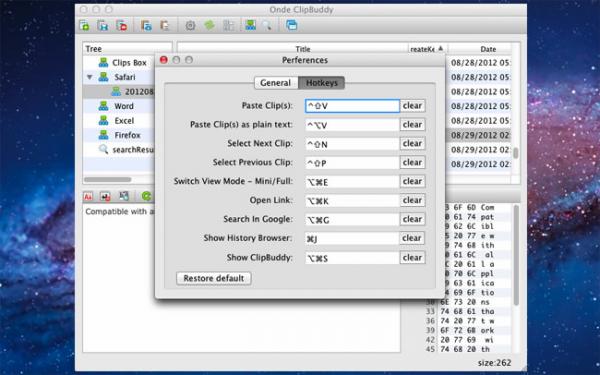Viewport: 600px width, 375px height.
Task: Click the new clip icon with green plus
Action: click(84, 25)
